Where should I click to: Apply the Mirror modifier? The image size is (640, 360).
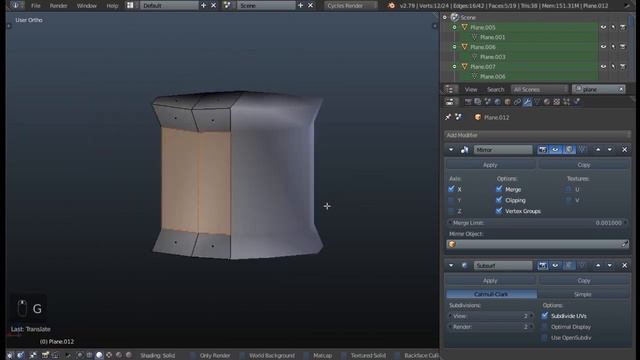(x=490, y=165)
